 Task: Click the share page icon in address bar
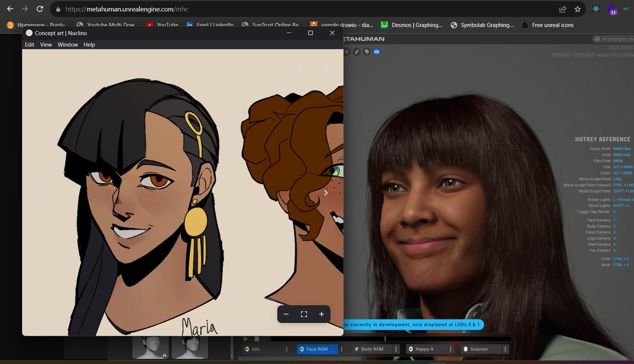tap(563, 10)
